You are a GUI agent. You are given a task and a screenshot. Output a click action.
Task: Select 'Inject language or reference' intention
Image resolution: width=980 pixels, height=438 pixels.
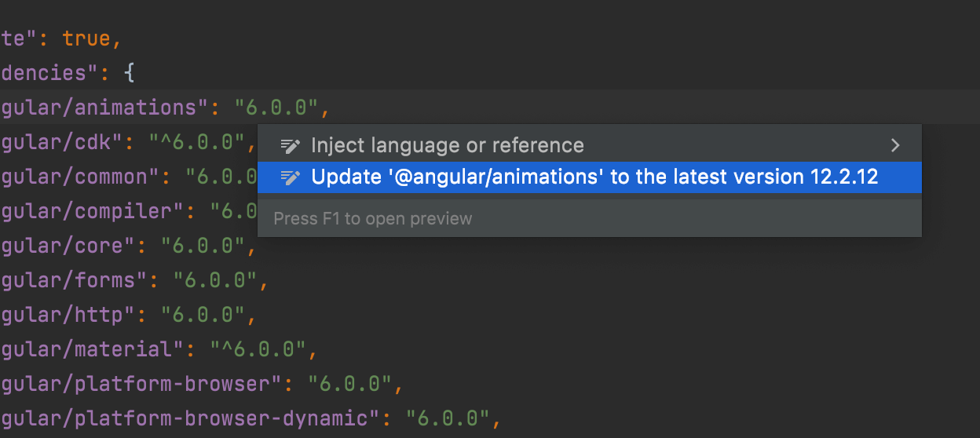pos(589,145)
